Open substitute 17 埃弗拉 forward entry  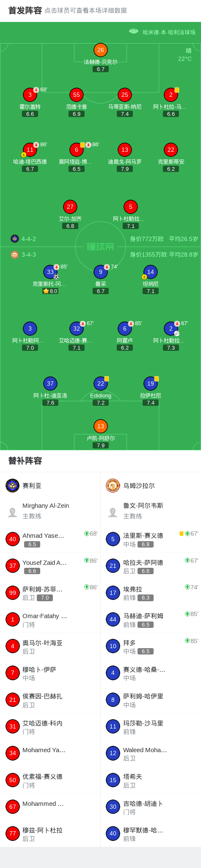pyautogui.click(x=151, y=593)
